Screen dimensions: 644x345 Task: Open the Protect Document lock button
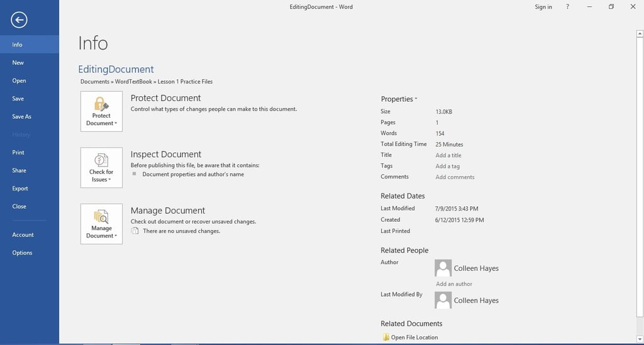(101, 112)
